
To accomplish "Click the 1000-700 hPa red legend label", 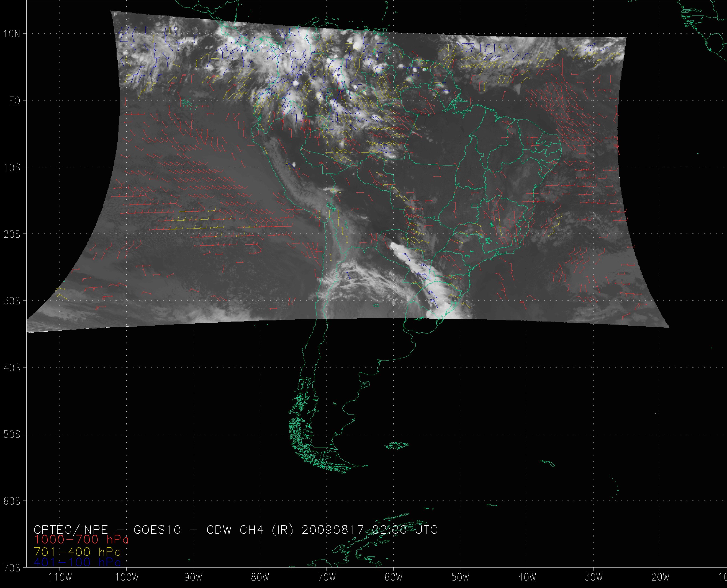I will pyautogui.click(x=81, y=539).
